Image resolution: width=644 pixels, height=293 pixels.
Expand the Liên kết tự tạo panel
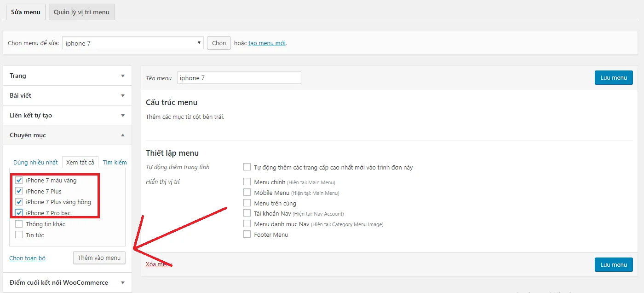[67, 115]
